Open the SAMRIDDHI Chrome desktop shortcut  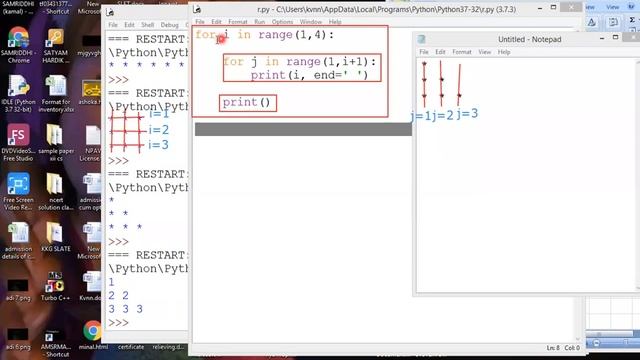point(18,45)
